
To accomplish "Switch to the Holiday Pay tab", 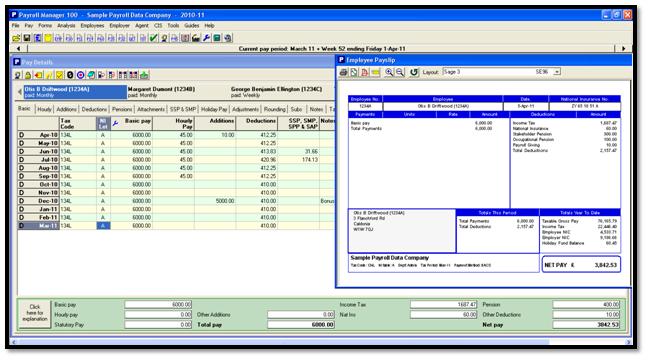I will (214, 110).
